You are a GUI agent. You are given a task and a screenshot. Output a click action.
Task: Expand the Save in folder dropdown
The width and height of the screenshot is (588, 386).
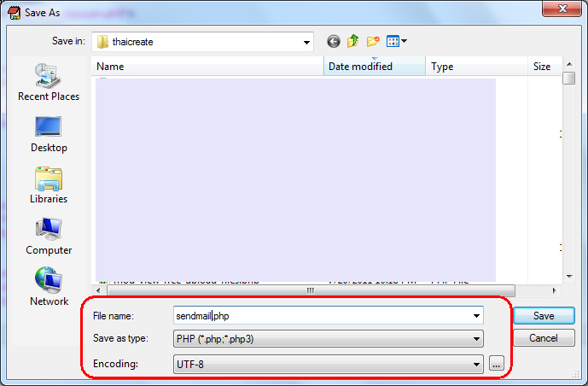click(x=306, y=42)
